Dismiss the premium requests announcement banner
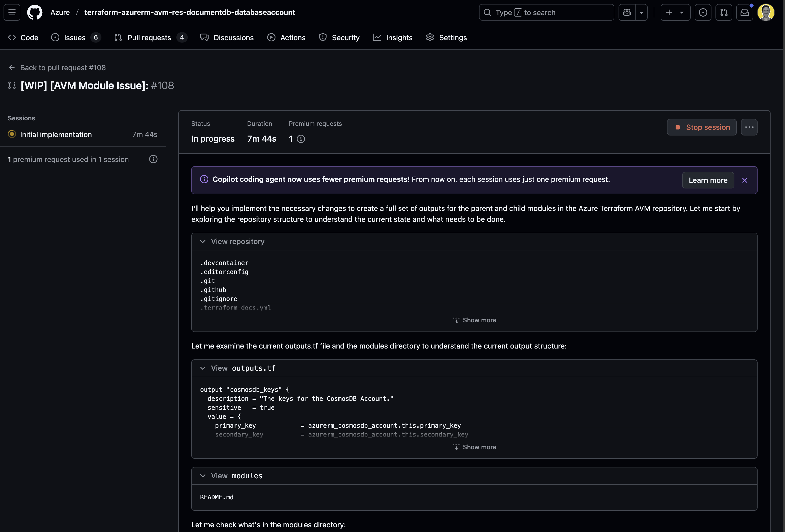Viewport: 785px width, 532px height. (745, 180)
